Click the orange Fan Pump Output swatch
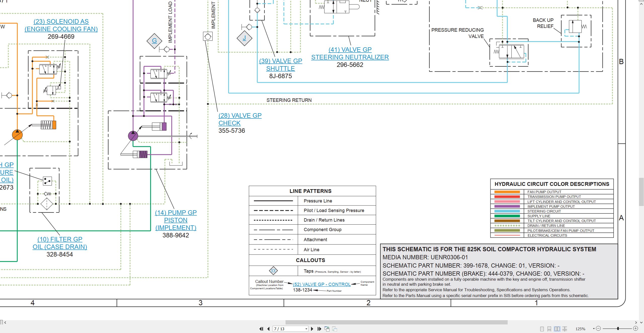 coord(507,192)
